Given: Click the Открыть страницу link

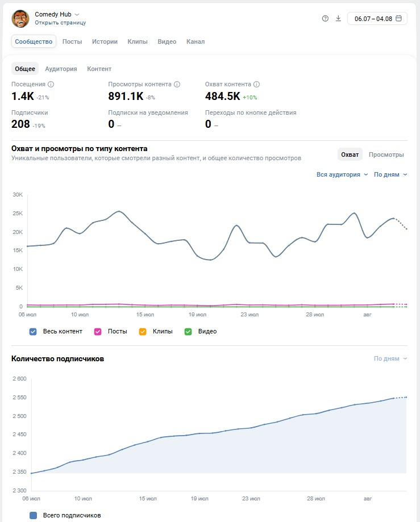Looking at the screenshot, I should pos(60,23).
